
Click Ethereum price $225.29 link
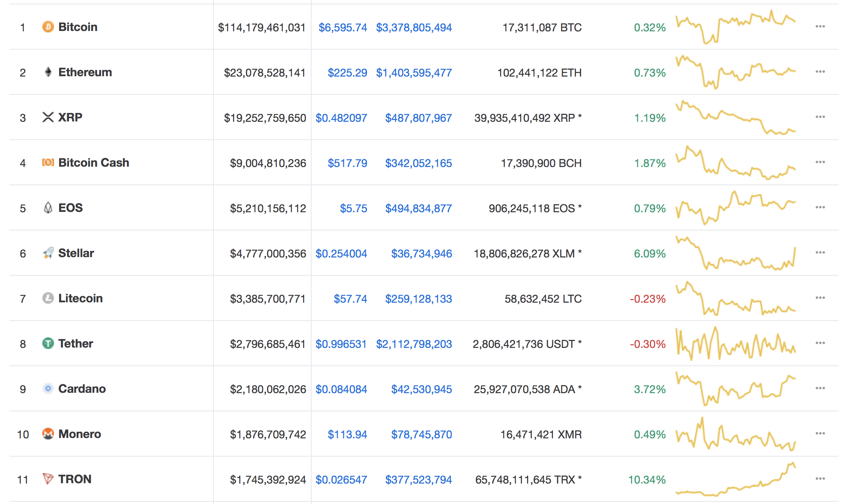coord(347,73)
